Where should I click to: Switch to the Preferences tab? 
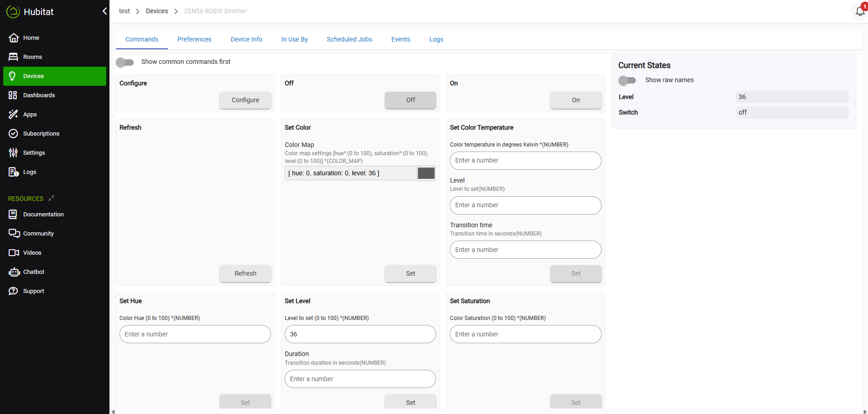tap(194, 39)
